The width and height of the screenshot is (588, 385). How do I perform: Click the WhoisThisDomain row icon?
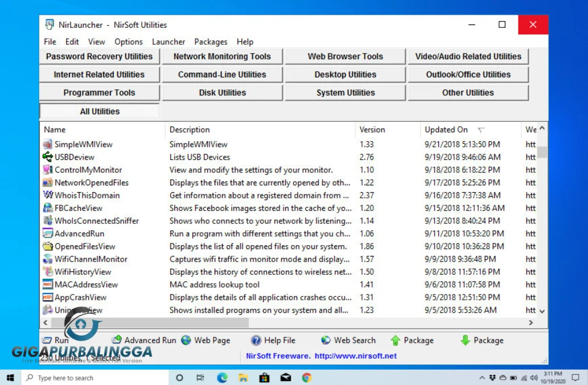[x=48, y=195]
